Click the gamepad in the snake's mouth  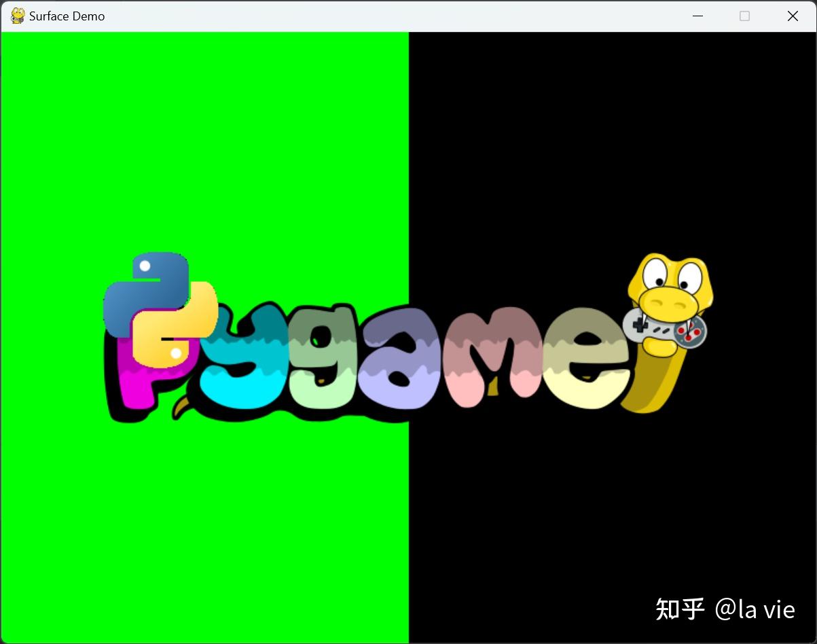(664, 331)
